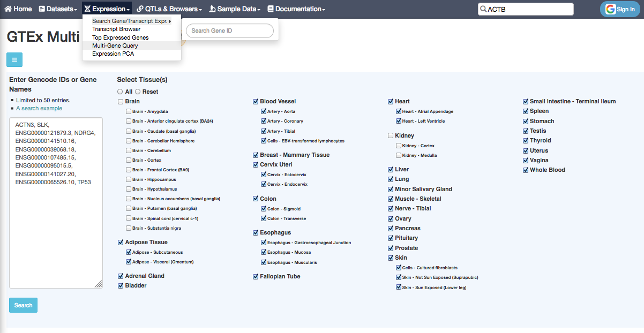Uncheck Fallopian Tube

256,276
